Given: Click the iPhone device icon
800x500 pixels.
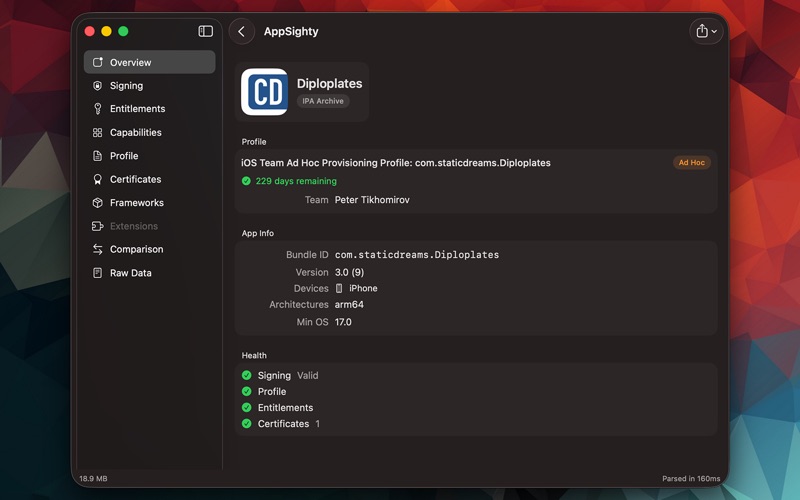Looking at the screenshot, I should tap(339, 288).
